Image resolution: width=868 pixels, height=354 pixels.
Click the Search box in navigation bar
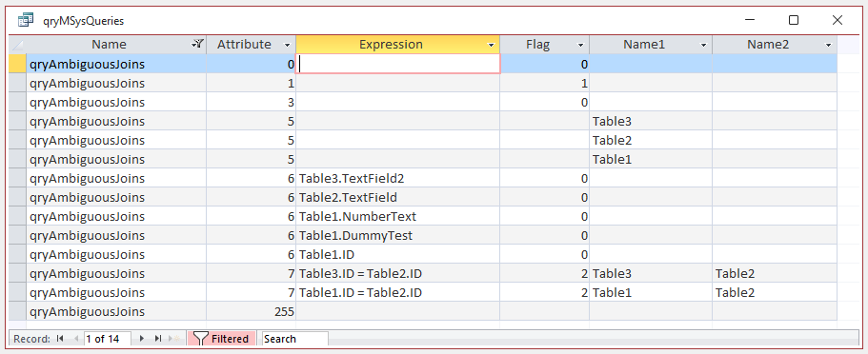[295, 339]
